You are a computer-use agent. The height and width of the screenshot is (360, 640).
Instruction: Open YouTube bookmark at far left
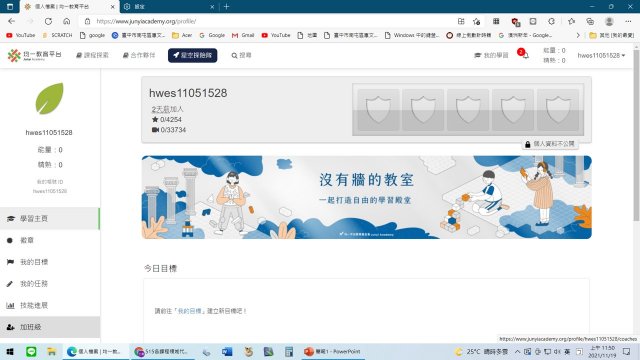[x=21, y=36]
